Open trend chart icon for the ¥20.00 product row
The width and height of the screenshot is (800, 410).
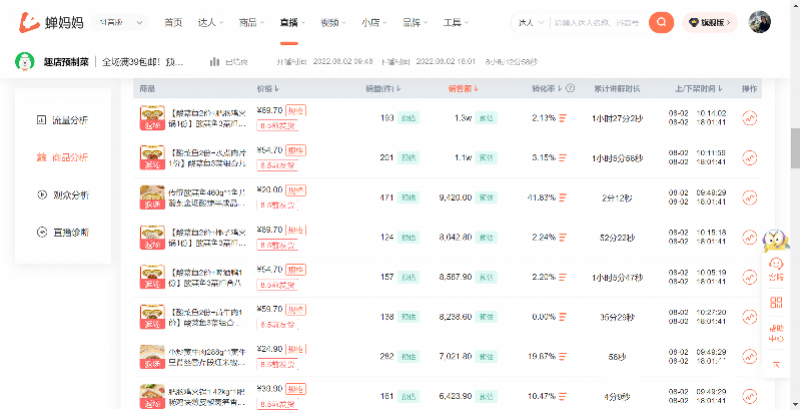[x=749, y=198]
